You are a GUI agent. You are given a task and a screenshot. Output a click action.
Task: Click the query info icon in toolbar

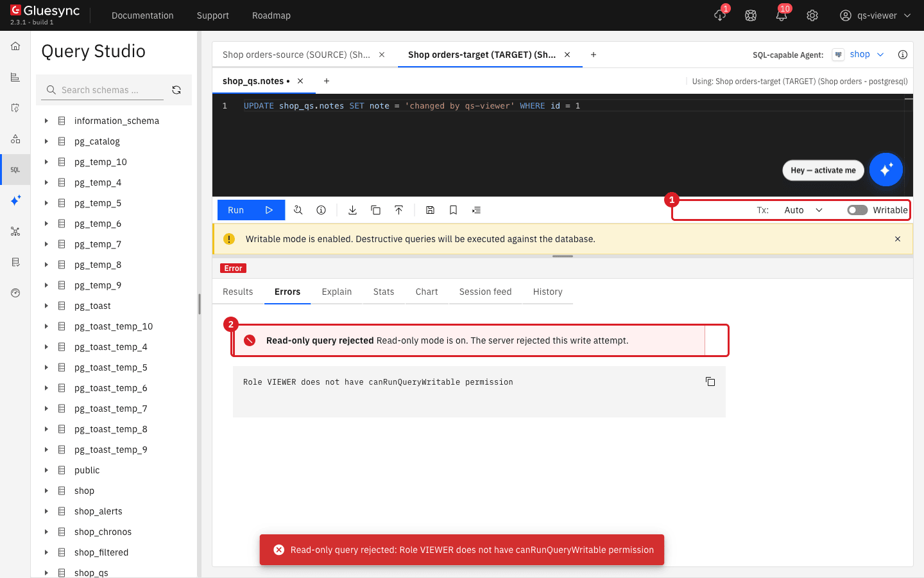click(x=321, y=210)
